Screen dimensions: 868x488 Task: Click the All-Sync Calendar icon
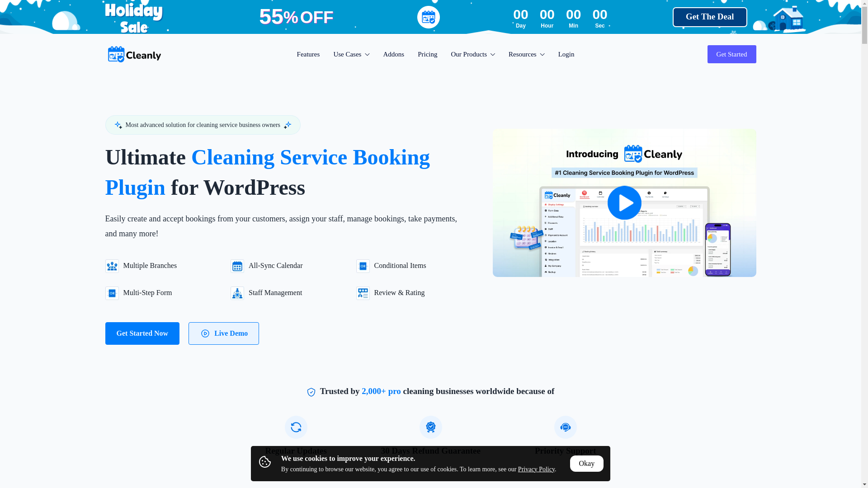click(237, 266)
